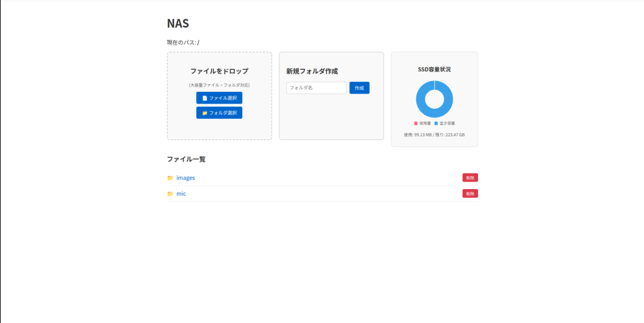Click the ファイル選択 button
644x323 pixels.
[x=219, y=98]
